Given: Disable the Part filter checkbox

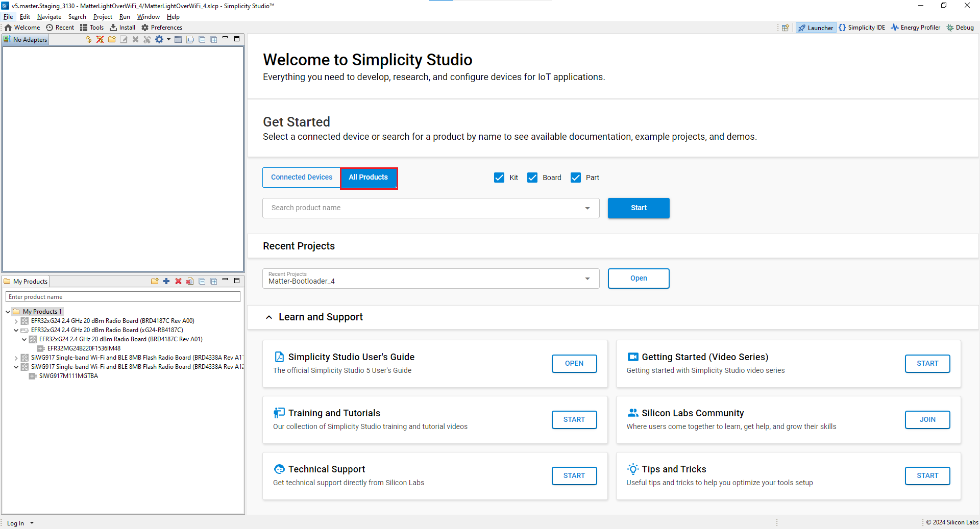Looking at the screenshot, I should click(x=576, y=178).
